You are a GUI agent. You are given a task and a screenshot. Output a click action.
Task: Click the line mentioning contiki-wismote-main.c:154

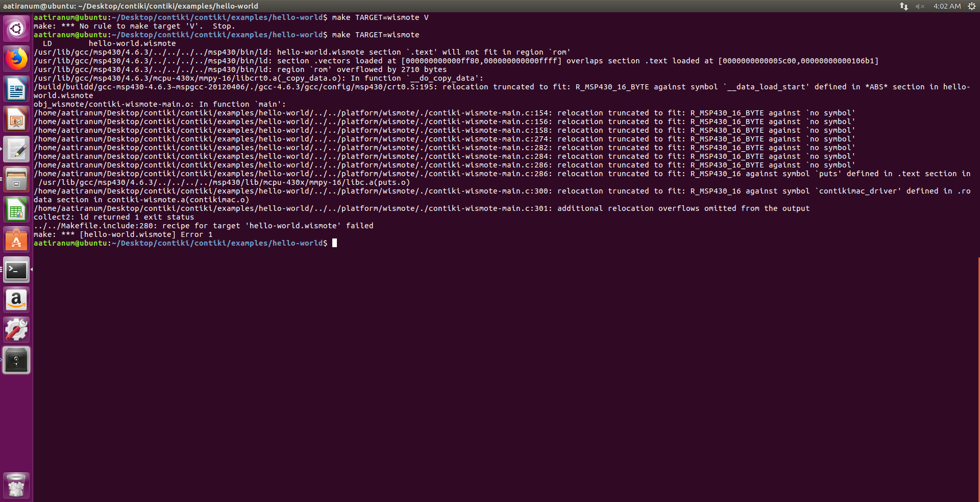click(x=444, y=113)
